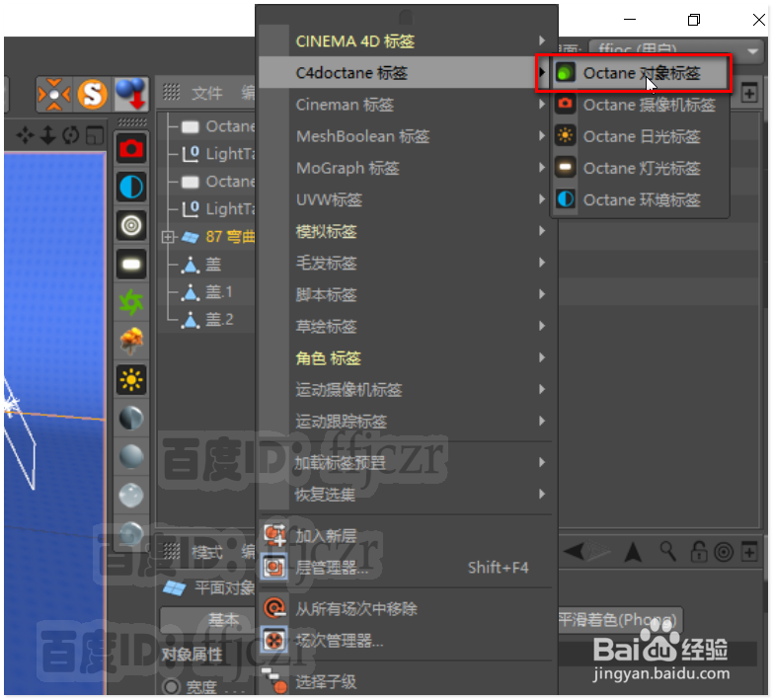Click the plus box beside Octane 对象标签

pos(749,93)
